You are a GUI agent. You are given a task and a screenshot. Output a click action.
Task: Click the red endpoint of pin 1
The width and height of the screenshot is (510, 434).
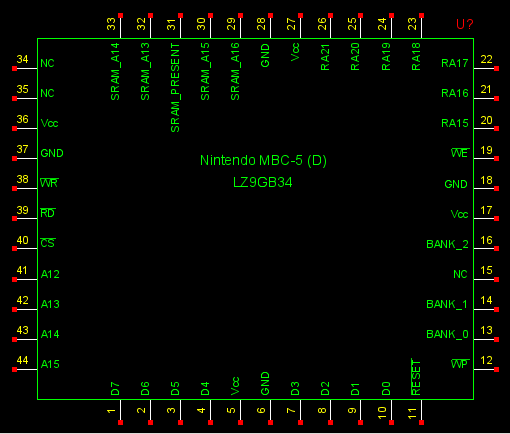coord(120,423)
